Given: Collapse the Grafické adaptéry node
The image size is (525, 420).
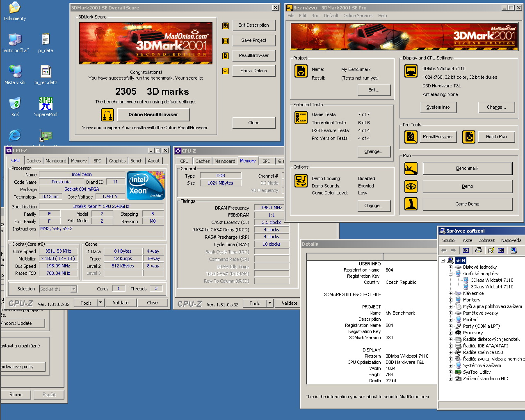Looking at the screenshot, I should click(450, 274).
